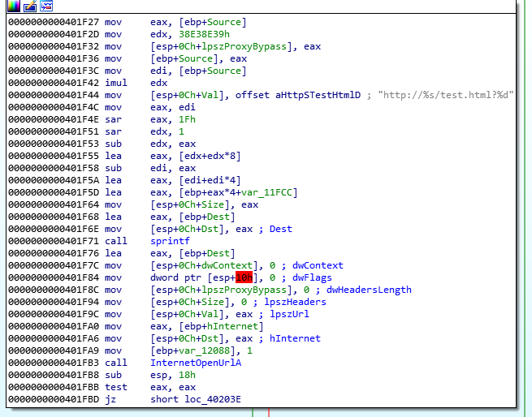532x417 pixels.
Task: Select address 0000000000401F84
Action: pos(54,277)
